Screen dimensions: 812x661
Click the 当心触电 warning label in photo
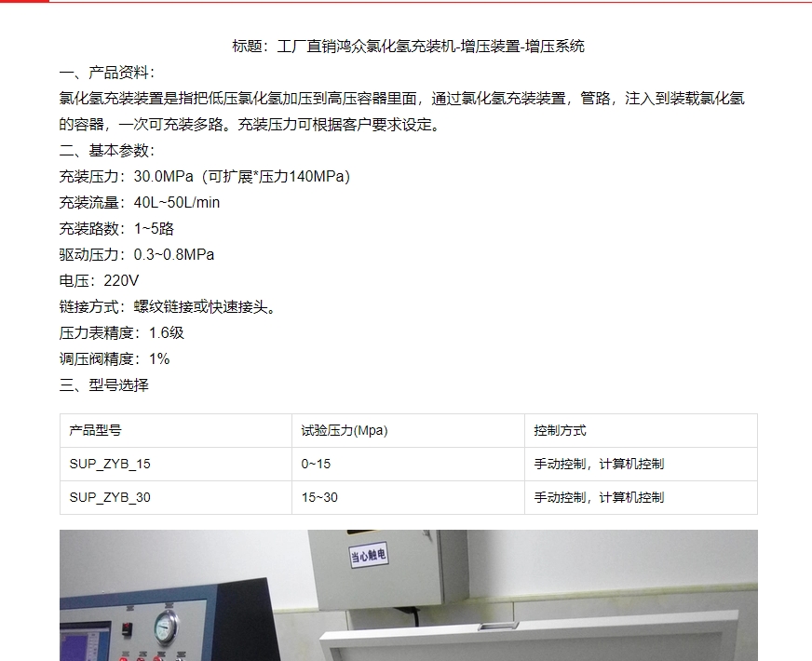pyautogui.click(x=368, y=556)
